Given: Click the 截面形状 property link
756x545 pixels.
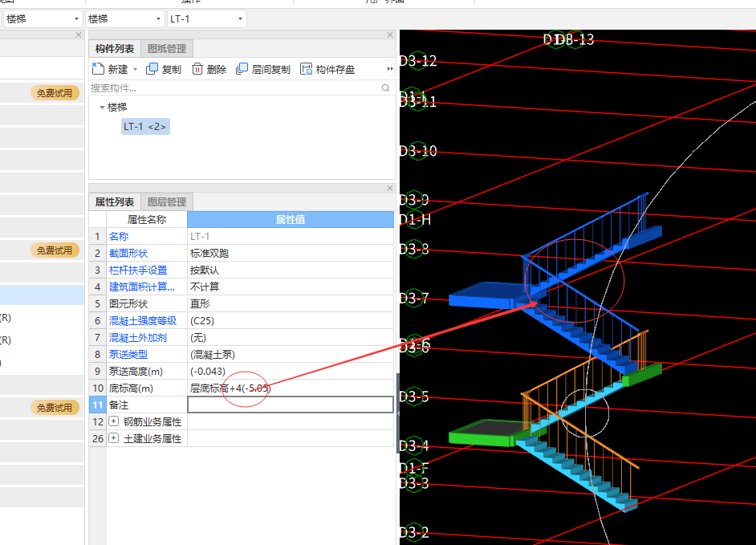Looking at the screenshot, I should (128, 253).
